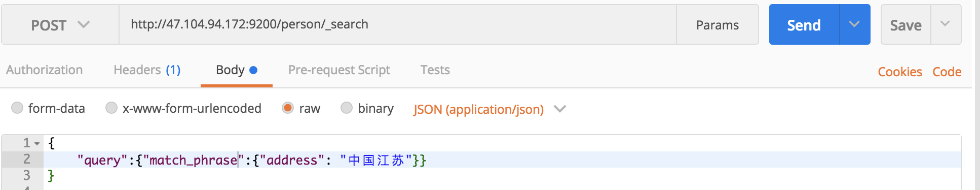Open the Params editor

[718, 25]
